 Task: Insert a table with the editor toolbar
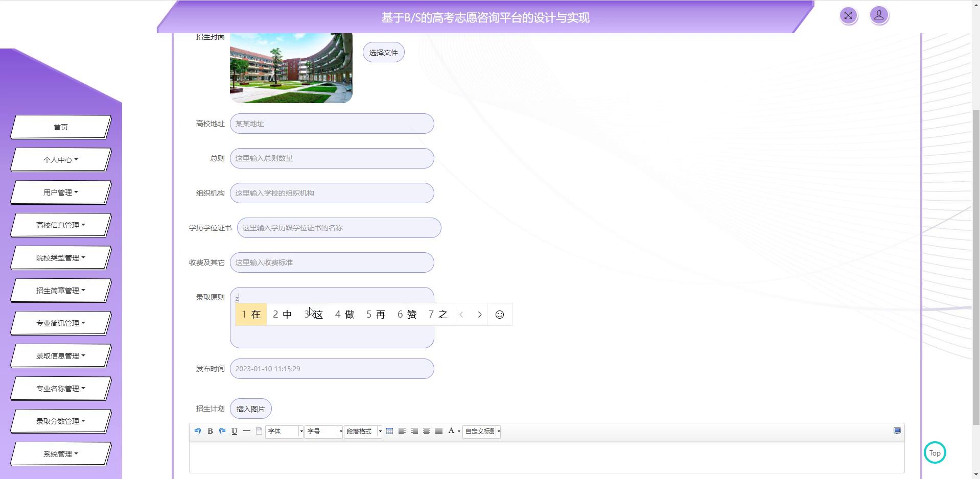[389, 431]
